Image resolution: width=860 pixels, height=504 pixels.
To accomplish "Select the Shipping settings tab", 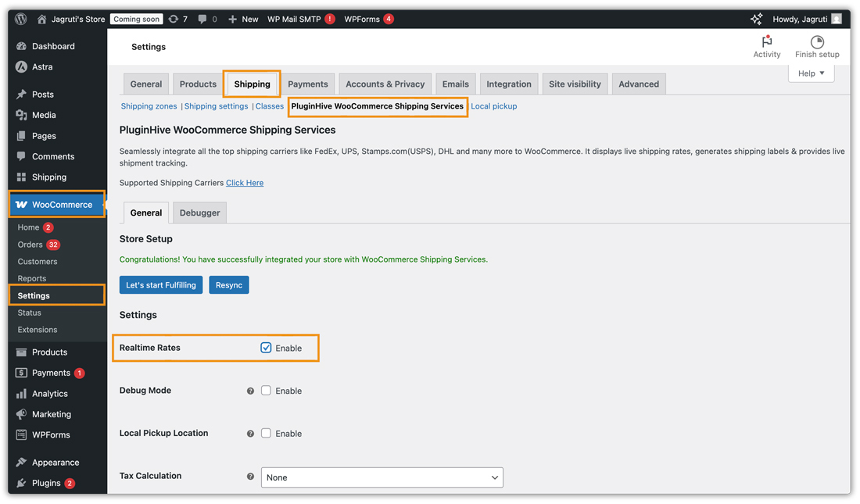I will click(x=253, y=84).
